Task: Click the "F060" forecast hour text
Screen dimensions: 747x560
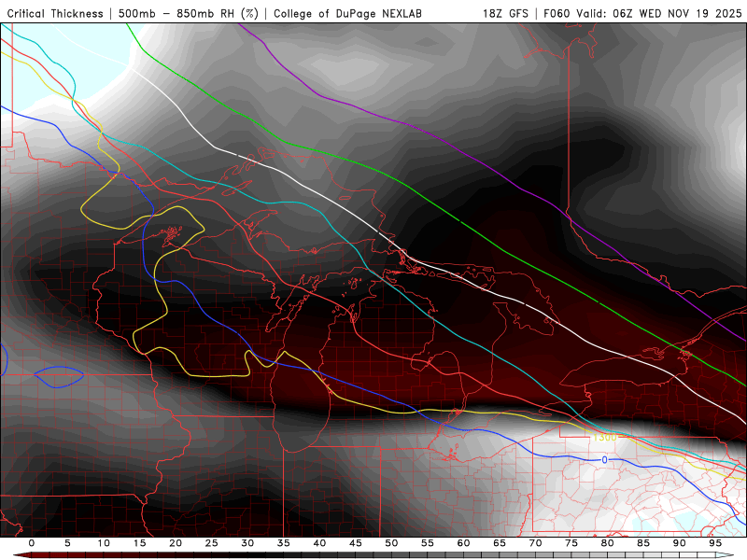Action: click(557, 13)
